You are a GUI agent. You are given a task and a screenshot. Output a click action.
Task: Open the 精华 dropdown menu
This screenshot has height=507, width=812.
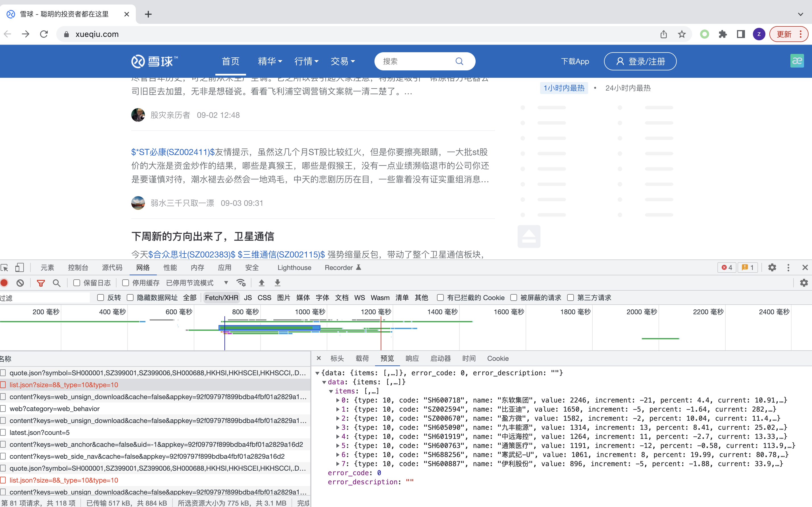coord(270,61)
